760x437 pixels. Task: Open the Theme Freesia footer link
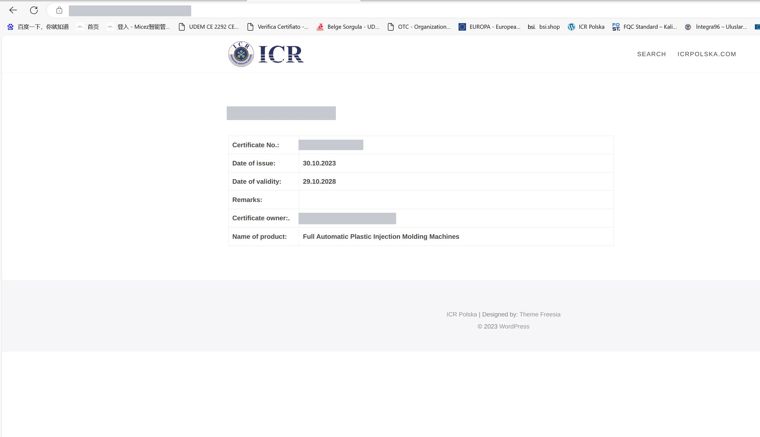pos(539,314)
